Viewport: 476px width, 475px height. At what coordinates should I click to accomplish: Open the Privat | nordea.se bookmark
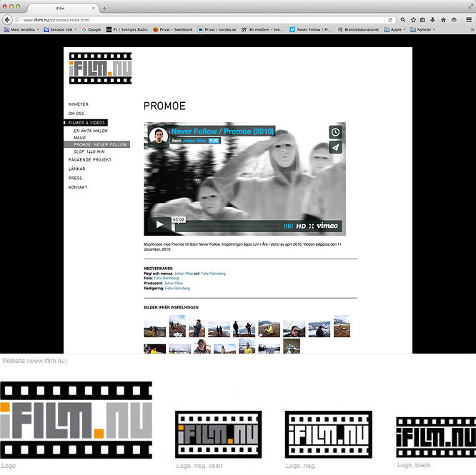pyautogui.click(x=217, y=29)
